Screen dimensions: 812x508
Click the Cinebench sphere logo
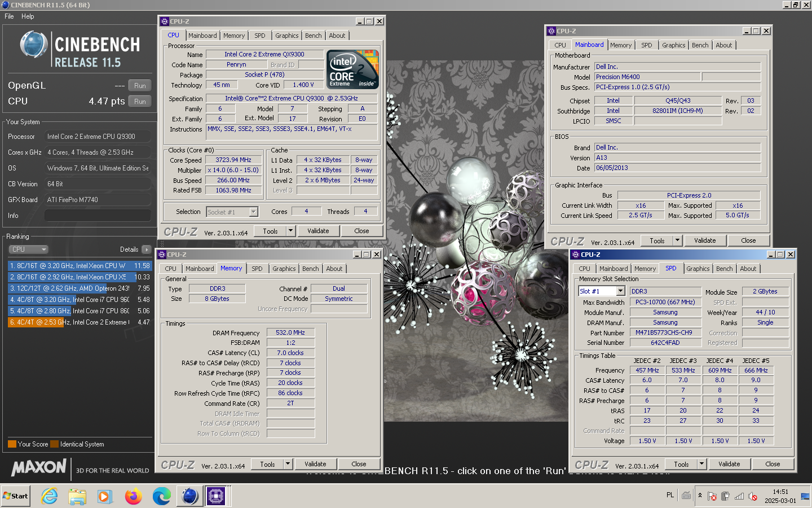pyautogui.click(x=34, y=45)
